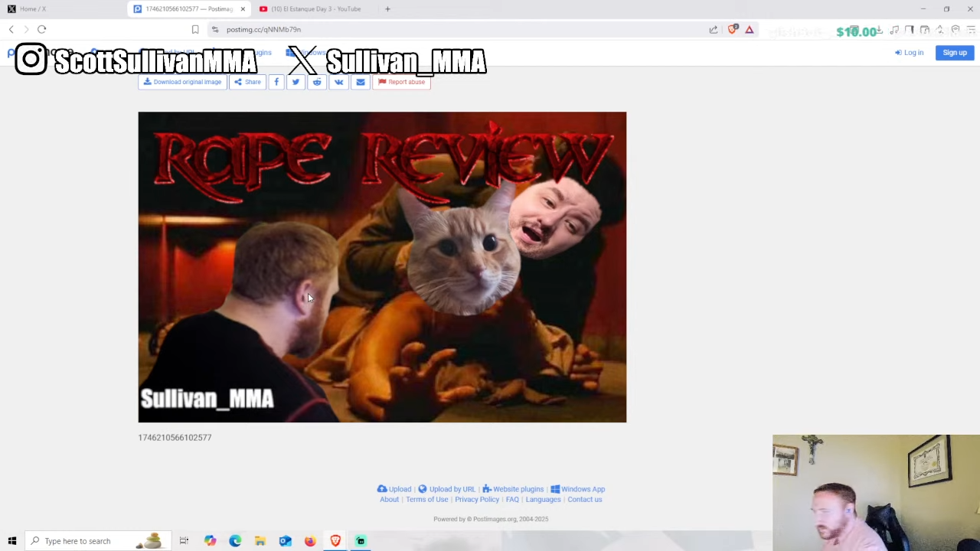
Task: Click the taskbar search box
Action: pyautogui.click(x=97, y=541)
